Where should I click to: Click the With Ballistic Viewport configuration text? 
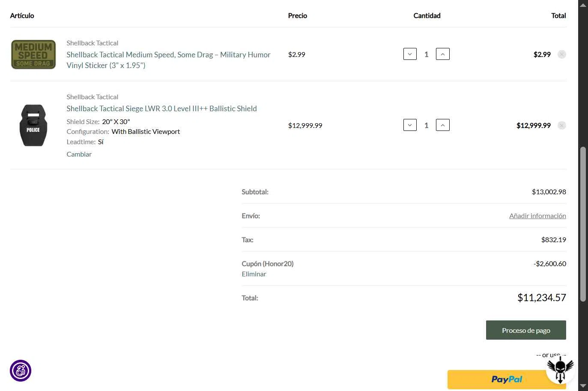(146, 132)
